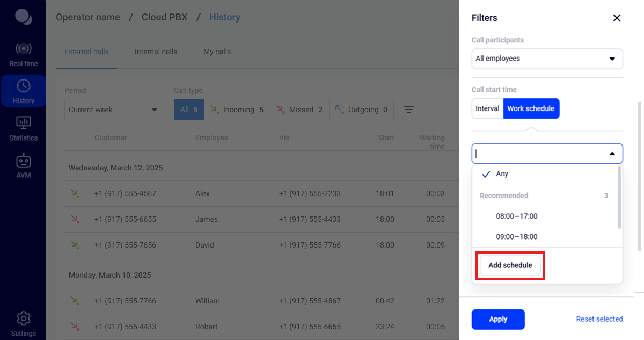Click History breadcrumb
Screen dimensions: 644x340
[x=225, y=17]
